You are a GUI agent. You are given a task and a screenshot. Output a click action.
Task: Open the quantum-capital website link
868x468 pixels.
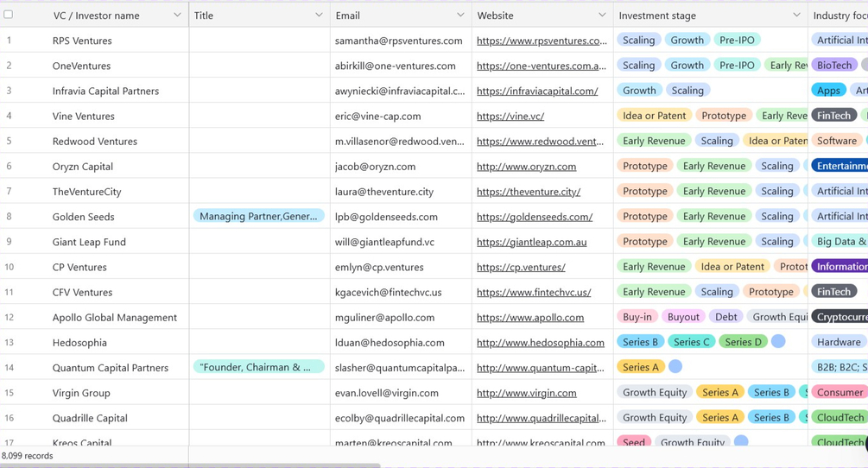(541, 368)
